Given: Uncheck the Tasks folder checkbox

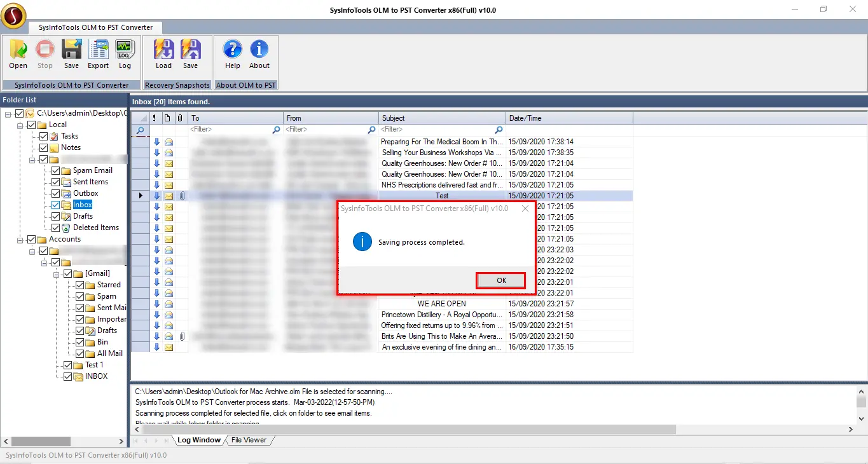Looking at the screenshot, I should tap(43, 136).
